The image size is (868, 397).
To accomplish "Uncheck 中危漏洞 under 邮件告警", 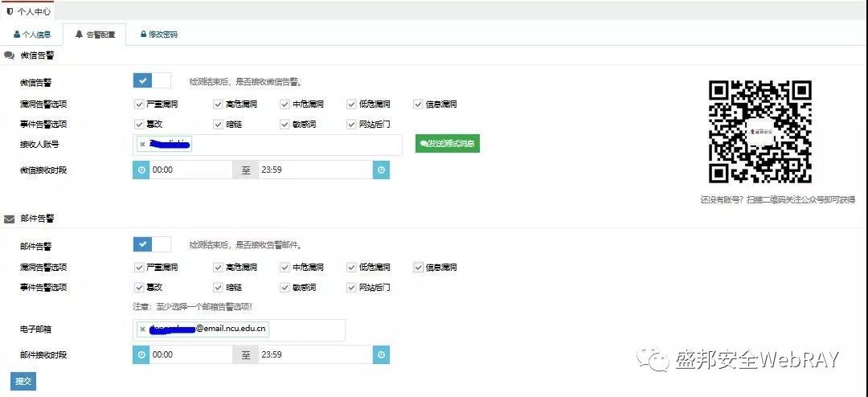I will (285, 268).
